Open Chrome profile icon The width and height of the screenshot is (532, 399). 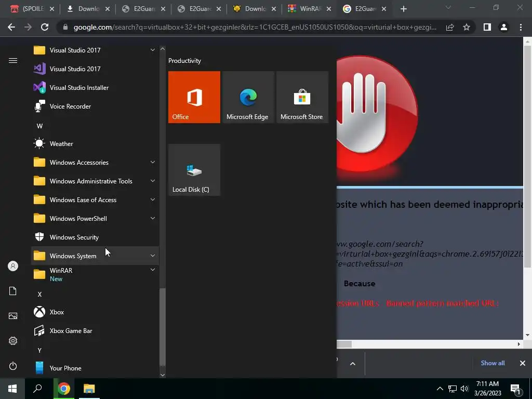coord(504,27)
